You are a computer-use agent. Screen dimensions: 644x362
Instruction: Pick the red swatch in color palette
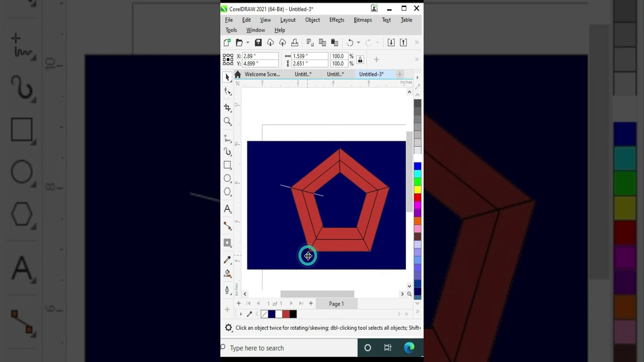tap(418, 197)
